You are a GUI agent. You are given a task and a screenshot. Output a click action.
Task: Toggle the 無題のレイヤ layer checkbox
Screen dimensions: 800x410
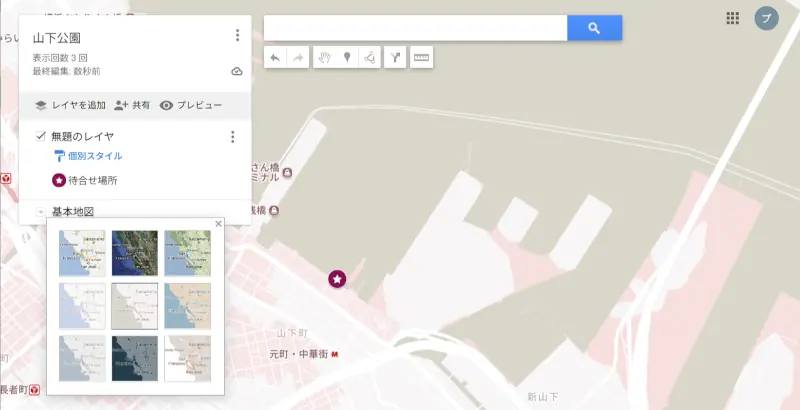pyautogui.click(x=41, y=136)
